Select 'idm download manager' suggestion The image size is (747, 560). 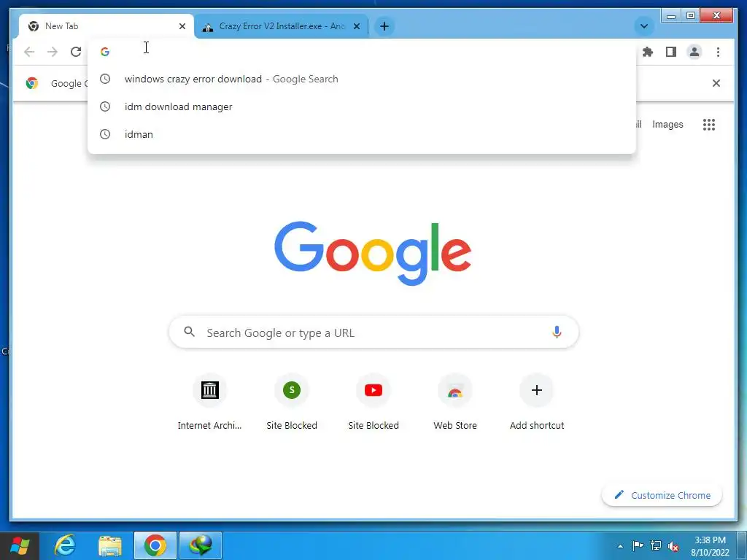362,106
